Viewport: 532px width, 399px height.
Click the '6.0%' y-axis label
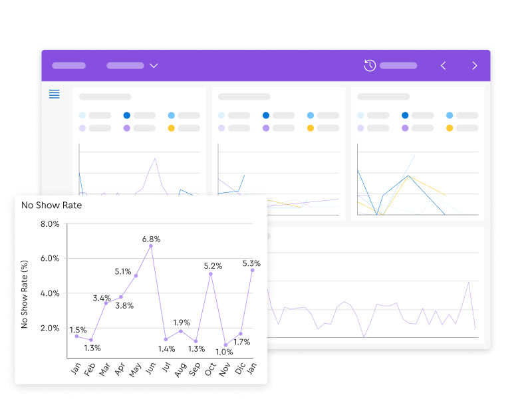pyautogui.click(x=50, y=258)
